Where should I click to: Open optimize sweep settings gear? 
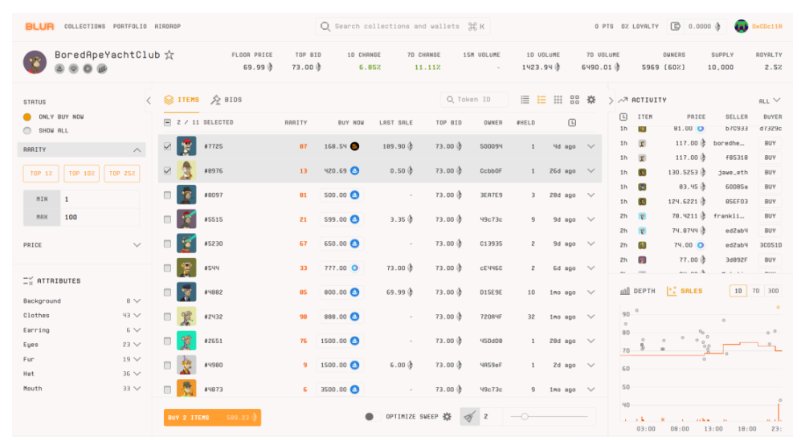(x=447, y=416)
